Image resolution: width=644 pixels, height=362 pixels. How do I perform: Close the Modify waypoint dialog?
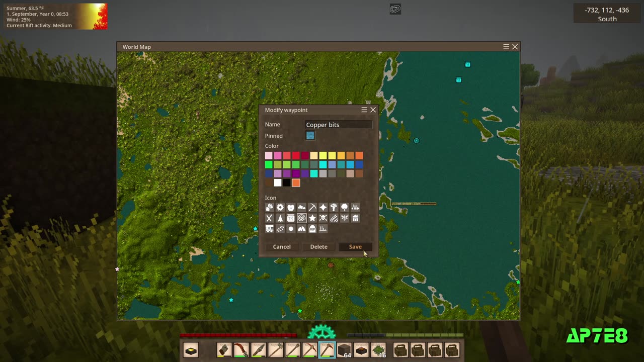[373, 110]
